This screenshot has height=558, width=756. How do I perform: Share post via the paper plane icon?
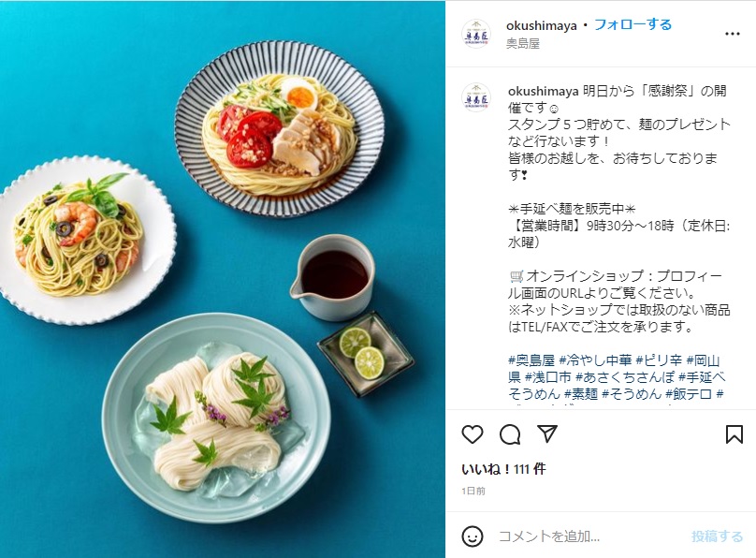point(547,434)
